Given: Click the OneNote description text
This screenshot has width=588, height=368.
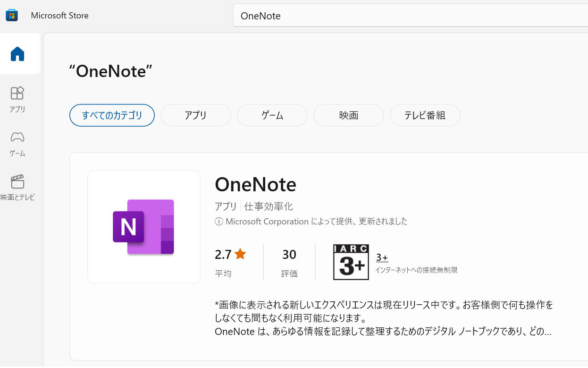Looking at the screenshot, I should [x=383, y=317].
